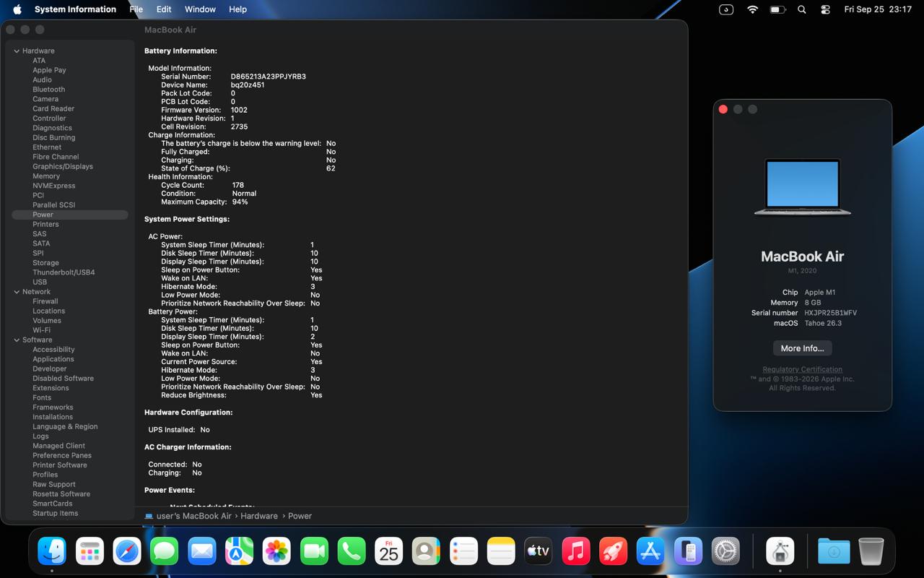Click the battery serial number D865213A23PPJYRB3
This screenshot has height=578, width=924.
tap(268, 77)
